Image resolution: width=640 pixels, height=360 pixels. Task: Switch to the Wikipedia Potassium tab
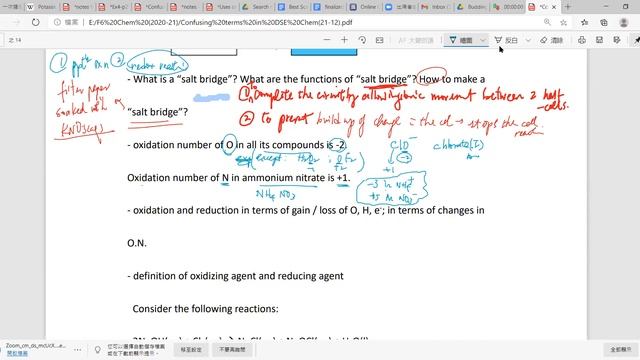point(42,7)
